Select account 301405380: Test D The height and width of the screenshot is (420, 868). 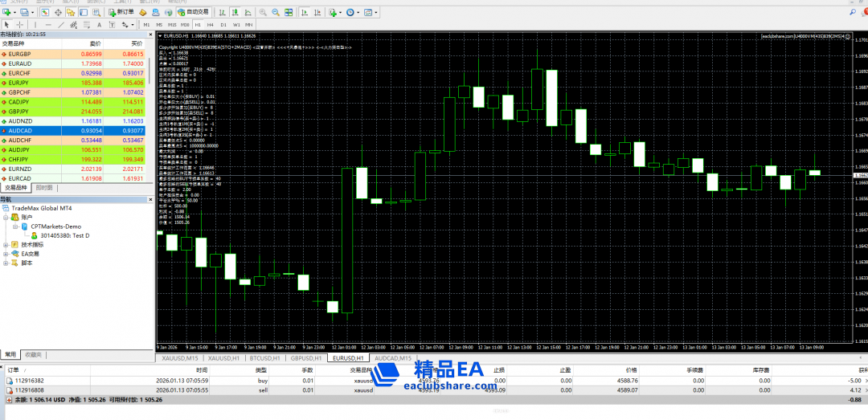(x=64, y=235)
